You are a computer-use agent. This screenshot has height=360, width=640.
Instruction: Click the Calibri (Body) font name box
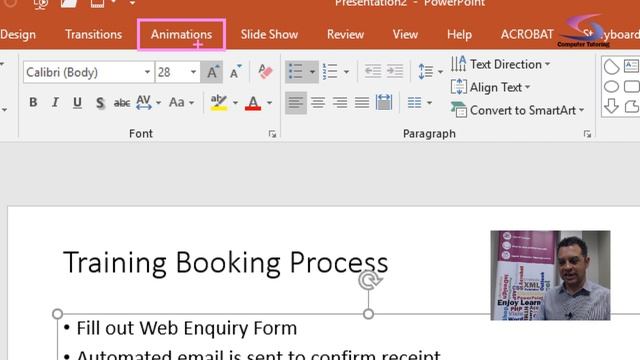(83, 72)
